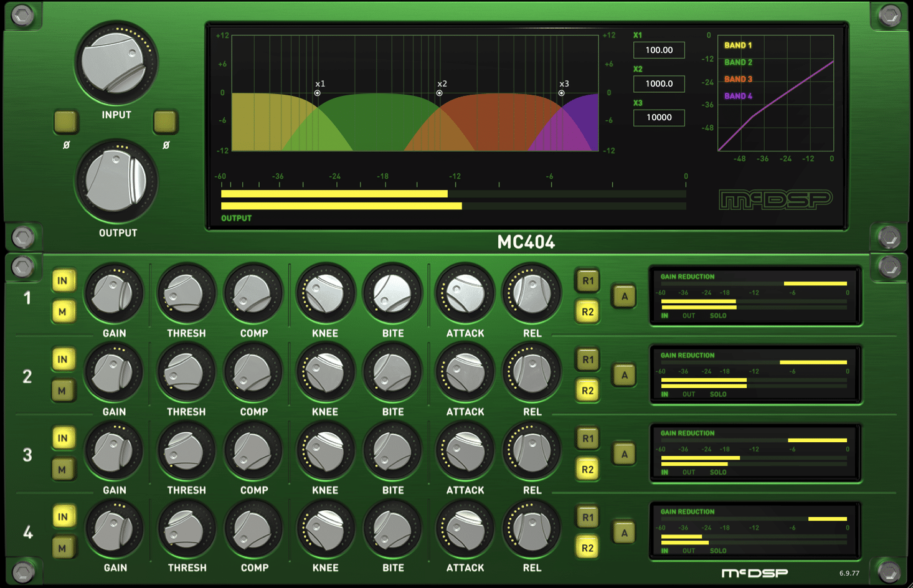Turn the ATTACK knob on band 3
Viewport: 913px width, 588px height.
coord(465,450)
